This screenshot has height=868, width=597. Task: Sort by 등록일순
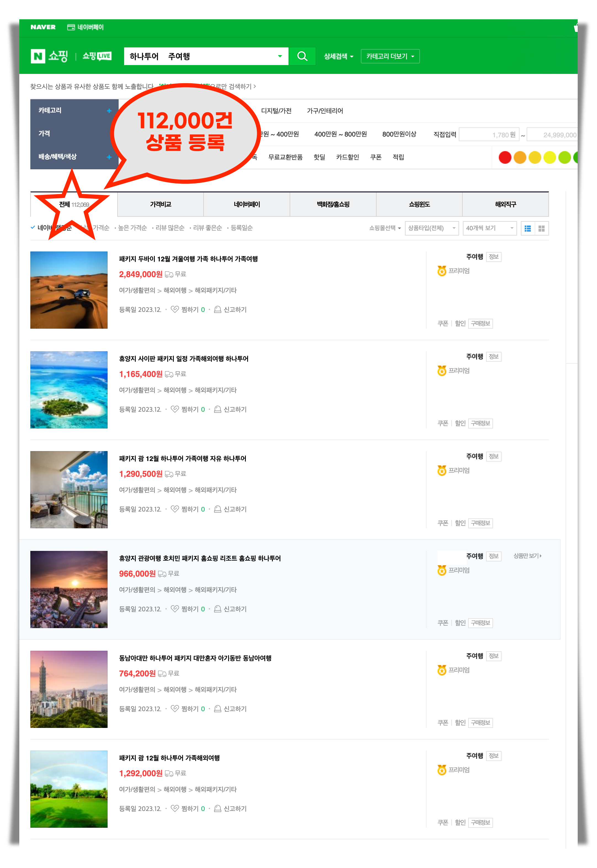point(242,228)
